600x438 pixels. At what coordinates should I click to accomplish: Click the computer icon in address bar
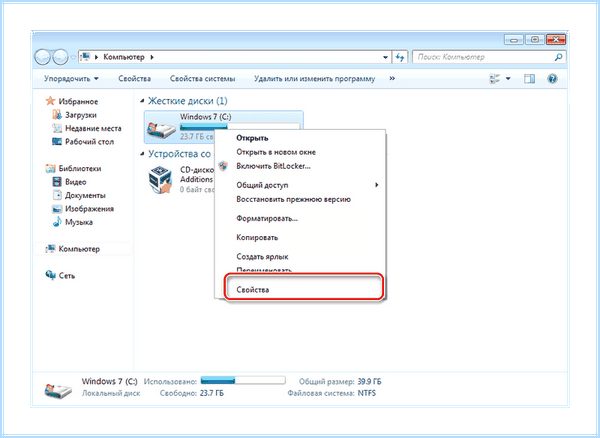click(x=86, y=57)
